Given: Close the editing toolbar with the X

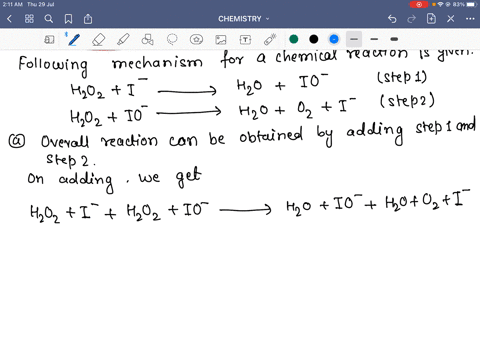Looking at the screenshot, I should (x=451, y=19).
